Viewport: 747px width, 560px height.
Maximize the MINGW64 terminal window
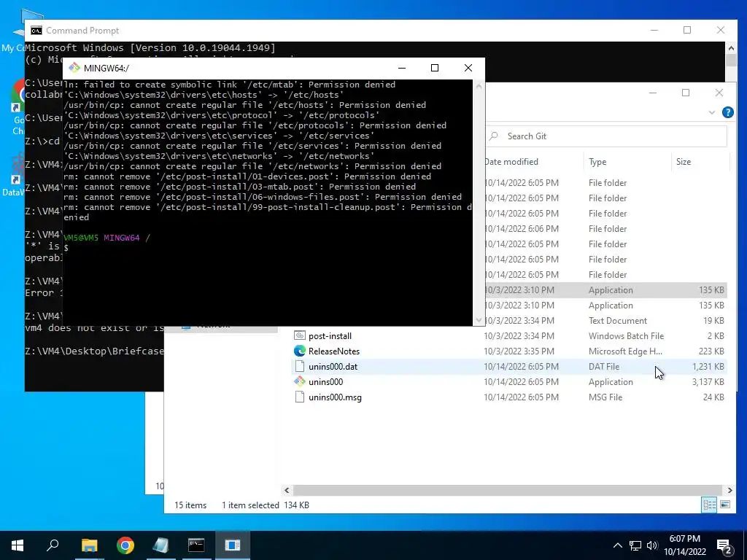point(435,68)
